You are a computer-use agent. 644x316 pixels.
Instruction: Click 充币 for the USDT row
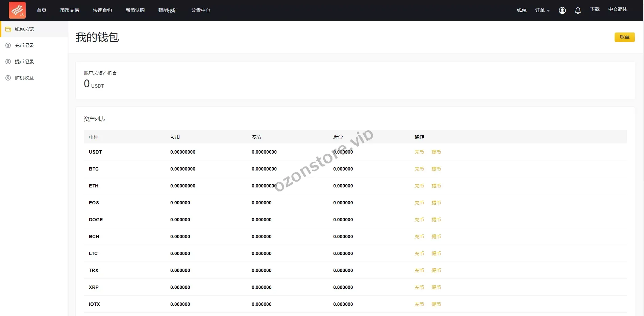point(419,152)
